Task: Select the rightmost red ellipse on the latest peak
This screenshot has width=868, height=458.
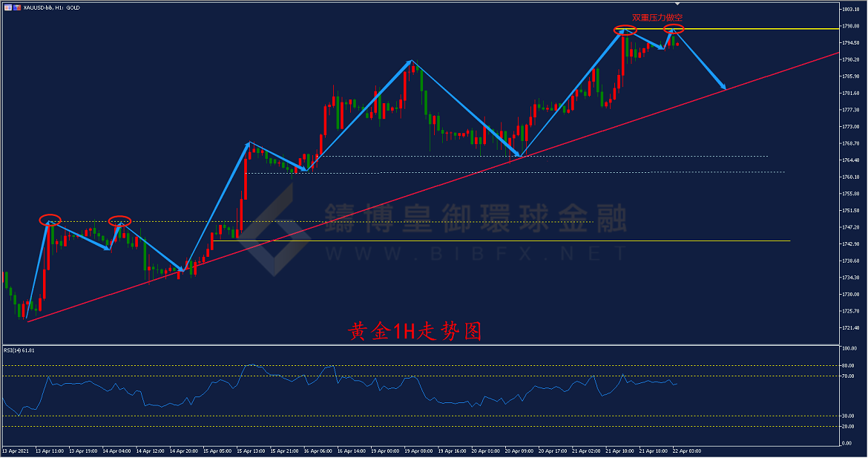Action: click(x=674, y=29)
